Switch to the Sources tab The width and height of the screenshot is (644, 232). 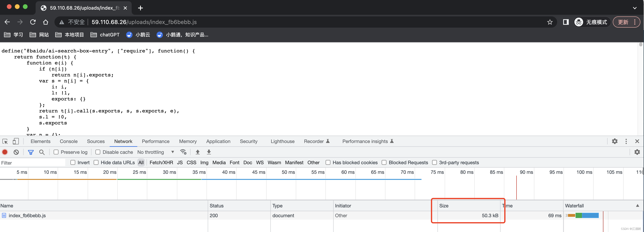tap(96, 141)
